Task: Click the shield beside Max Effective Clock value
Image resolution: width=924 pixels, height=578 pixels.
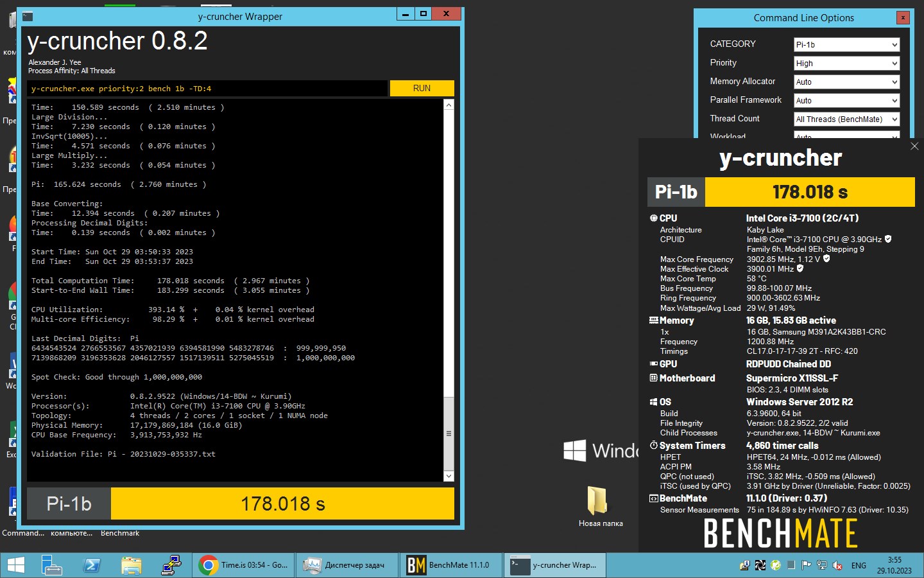Action: [x=800, y=268]
